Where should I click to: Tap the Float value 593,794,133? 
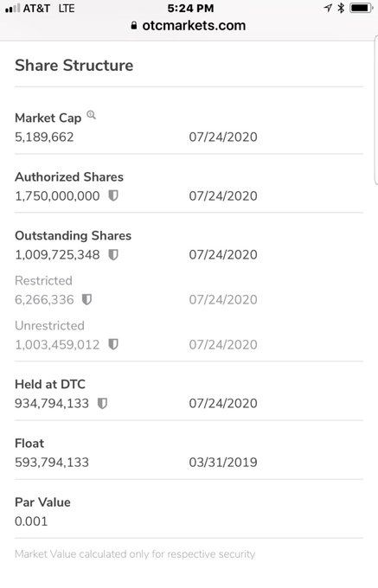[52, 462]
